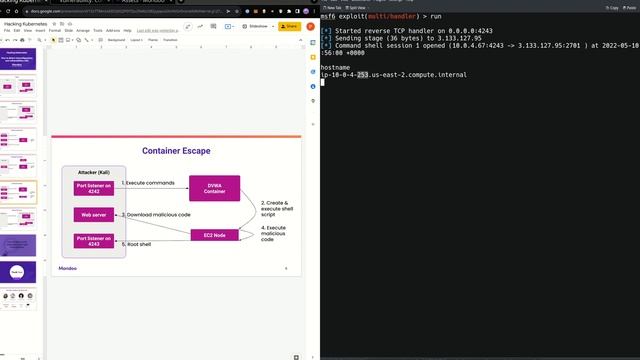Select the solid purple slide thumbnail
The image size is (640, 360).
pos(18,245)
